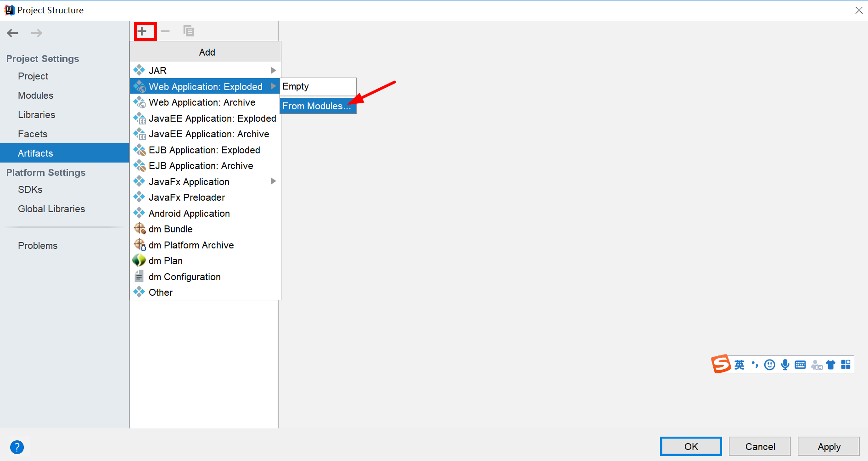
Task: Expand the Web Application: Exploded submenu arrow
Action: click(x=274, y=86)
